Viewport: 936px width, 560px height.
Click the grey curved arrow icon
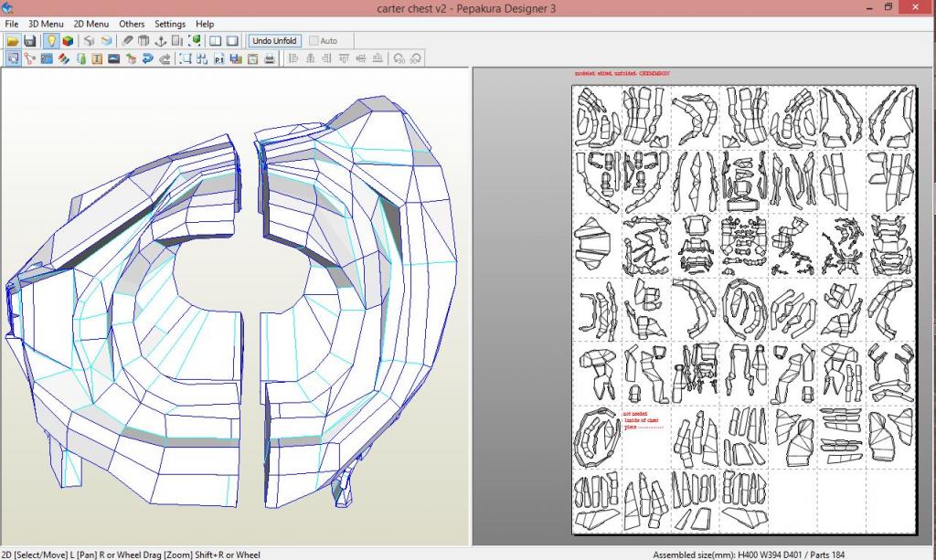click(165, 58)
